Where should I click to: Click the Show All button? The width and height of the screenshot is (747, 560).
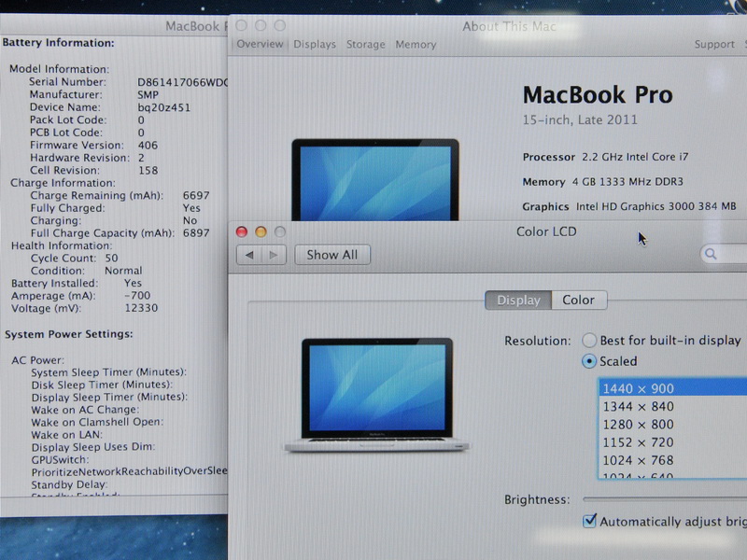pyautogui.click(x=332, y=255)
